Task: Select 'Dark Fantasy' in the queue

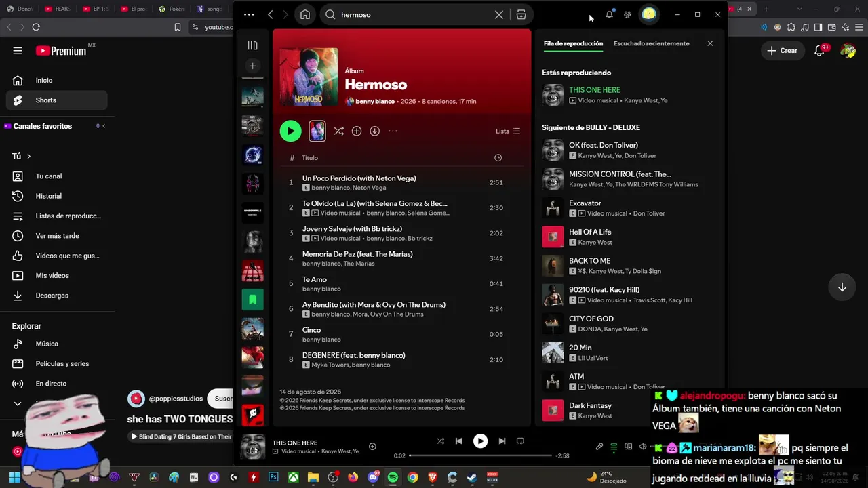Action: 629,410
